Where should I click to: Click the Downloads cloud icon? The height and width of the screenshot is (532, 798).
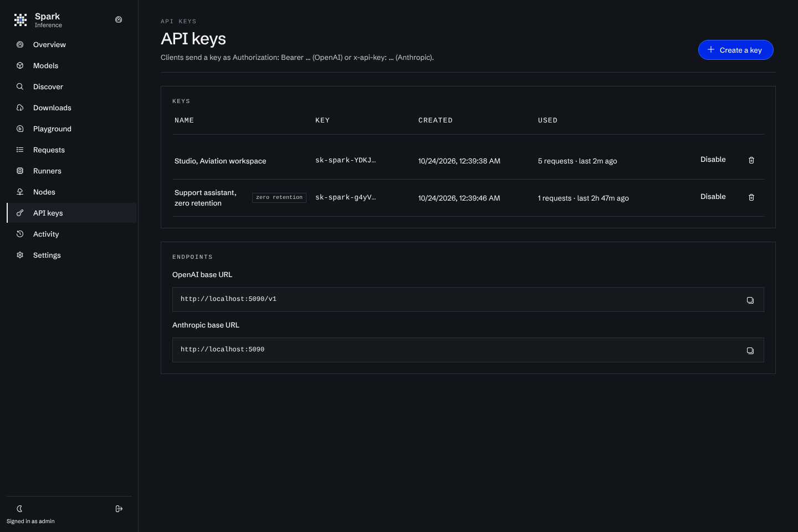pos(20,108)
